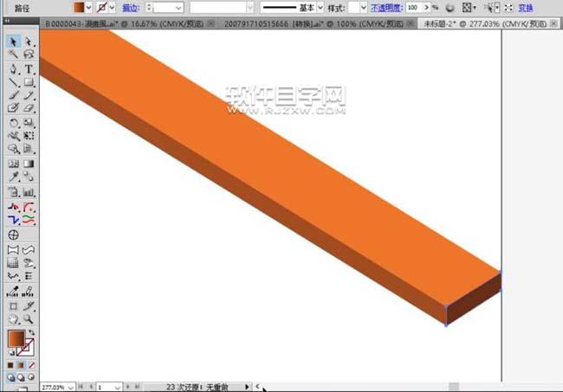Pick the Hand tool

(13, 318)
